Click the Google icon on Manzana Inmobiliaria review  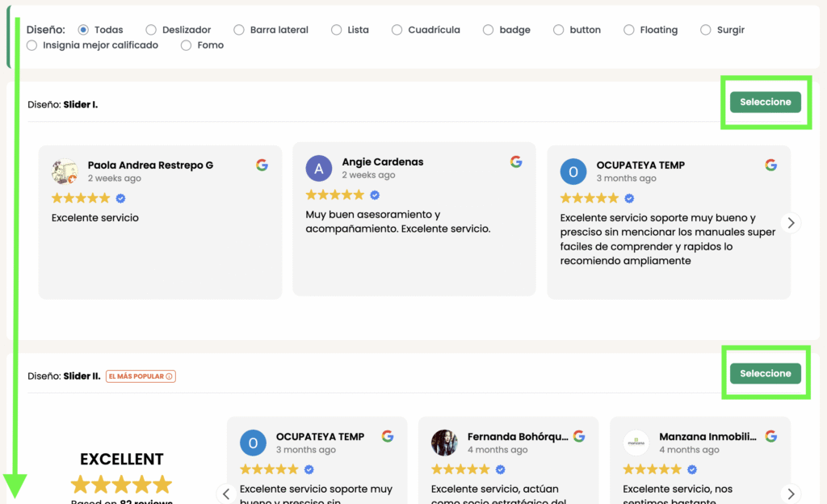(x=770, y=435)
